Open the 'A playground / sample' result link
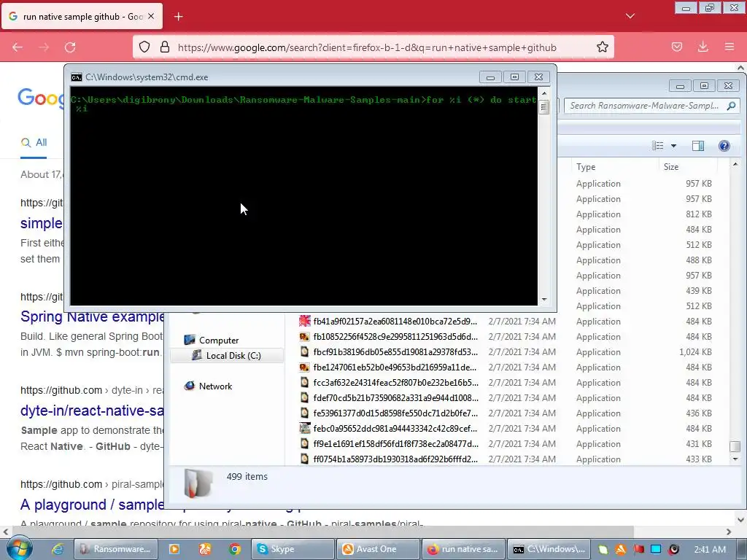The width and height of the screenshot is (747, 560). click(92, 505)
